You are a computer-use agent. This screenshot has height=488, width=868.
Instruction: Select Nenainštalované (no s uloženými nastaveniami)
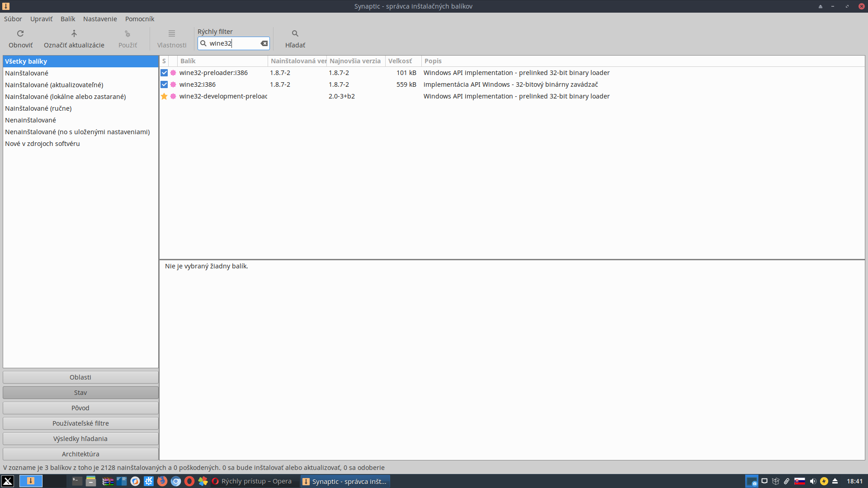click(x=80, y=132)
